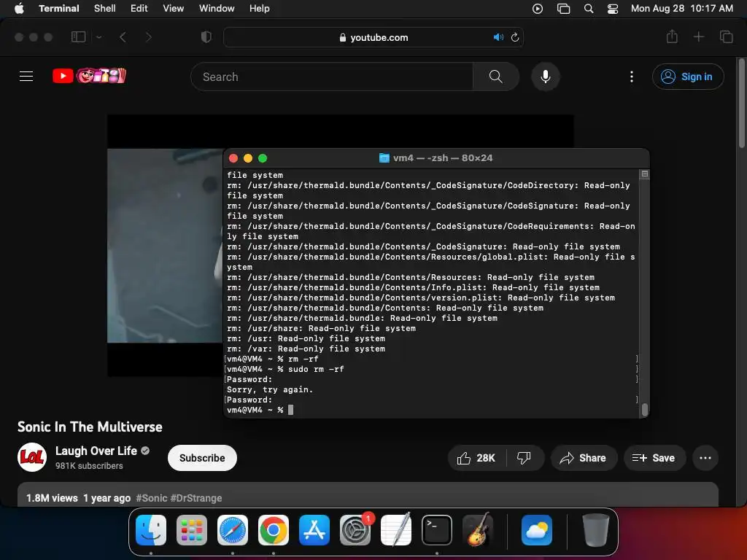747x560 pixels.
Task: Open Terminal from the Dock
Action: coord(437,530)
